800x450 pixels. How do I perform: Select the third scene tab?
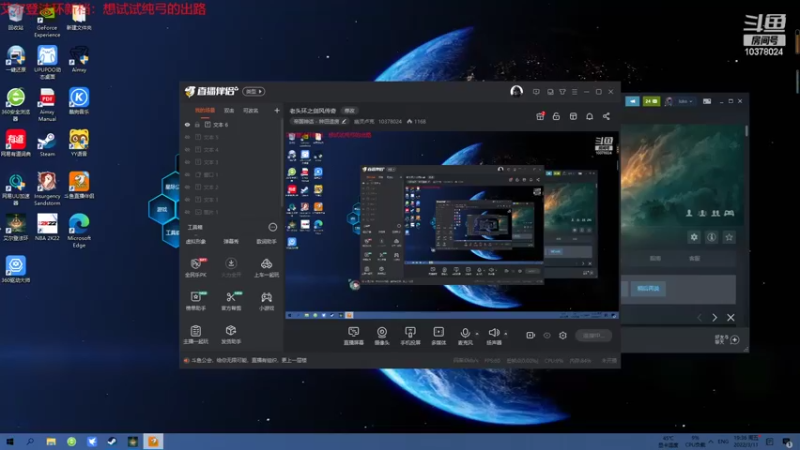(x=251, y=110)
